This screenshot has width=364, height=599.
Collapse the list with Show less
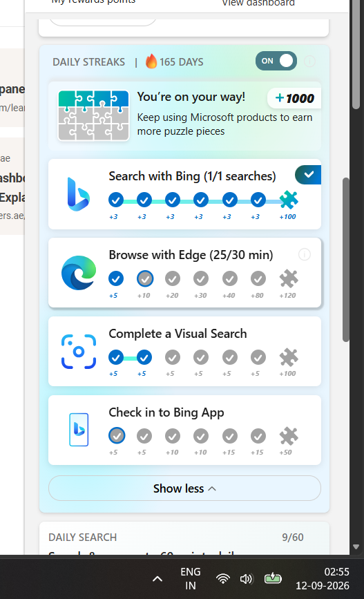pos(184,488)
